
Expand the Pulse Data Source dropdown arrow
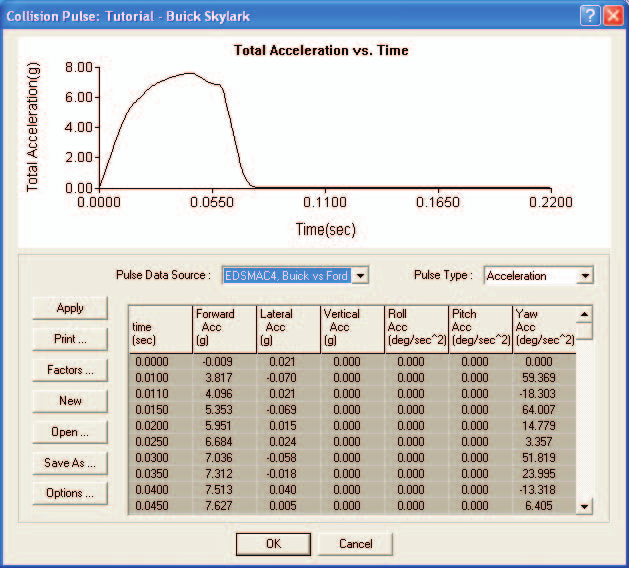point(360,276)
